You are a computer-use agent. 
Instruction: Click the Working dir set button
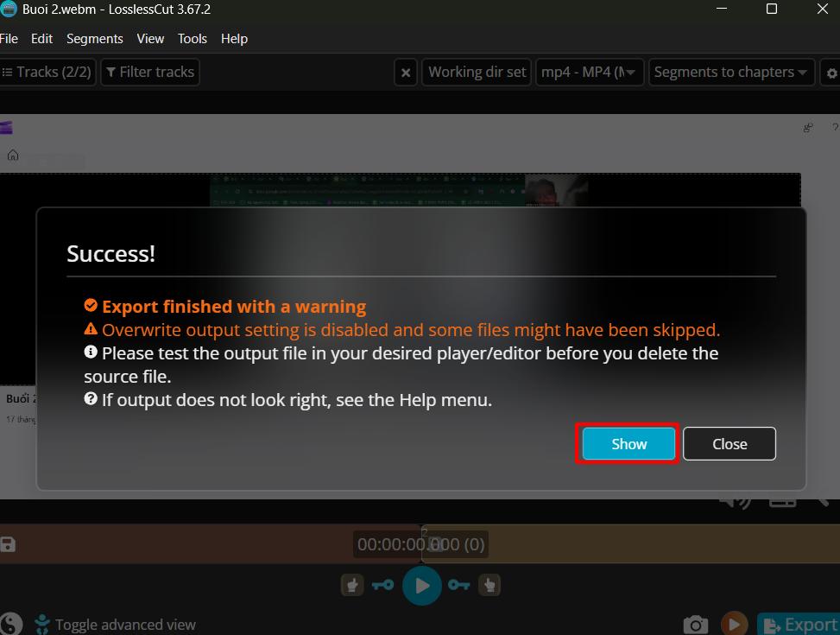click(x=477, y=72)
